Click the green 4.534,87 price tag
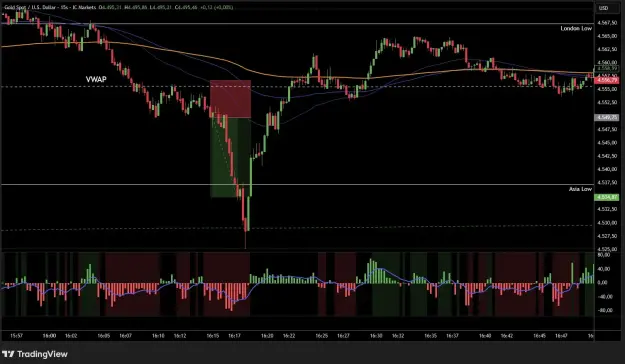 (x=607, y=197)
